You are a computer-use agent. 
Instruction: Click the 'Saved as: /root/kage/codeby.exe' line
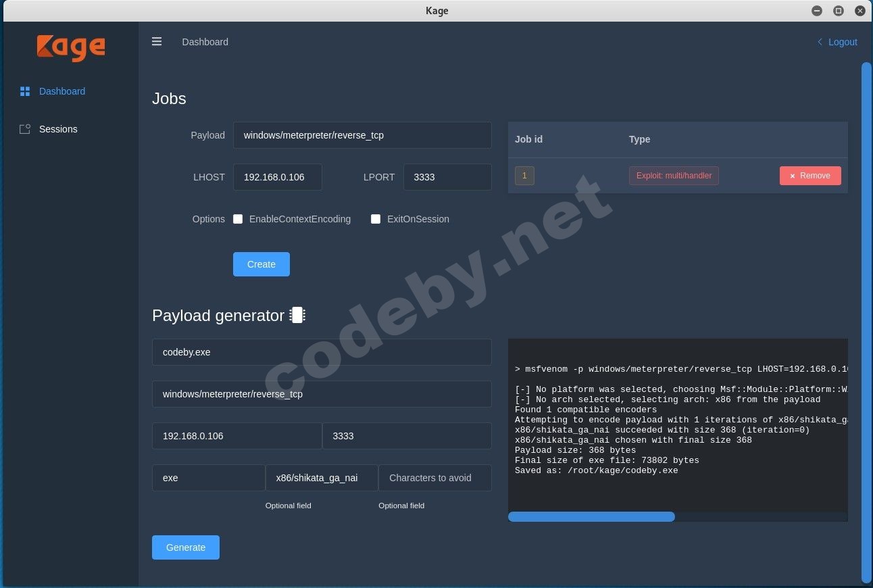click(596, 470)
